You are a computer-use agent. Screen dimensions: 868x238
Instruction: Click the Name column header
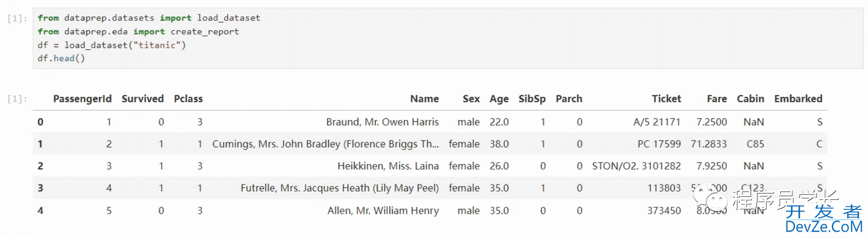pos(424,99)
